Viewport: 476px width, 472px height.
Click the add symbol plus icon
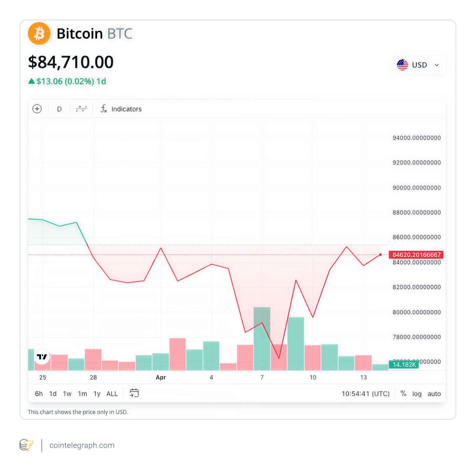click(x=37, y=109)
